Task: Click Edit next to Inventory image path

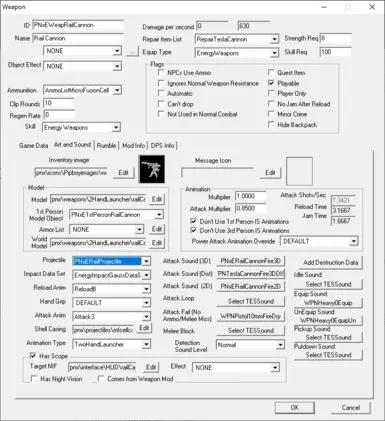Action: tap(123, 172)
